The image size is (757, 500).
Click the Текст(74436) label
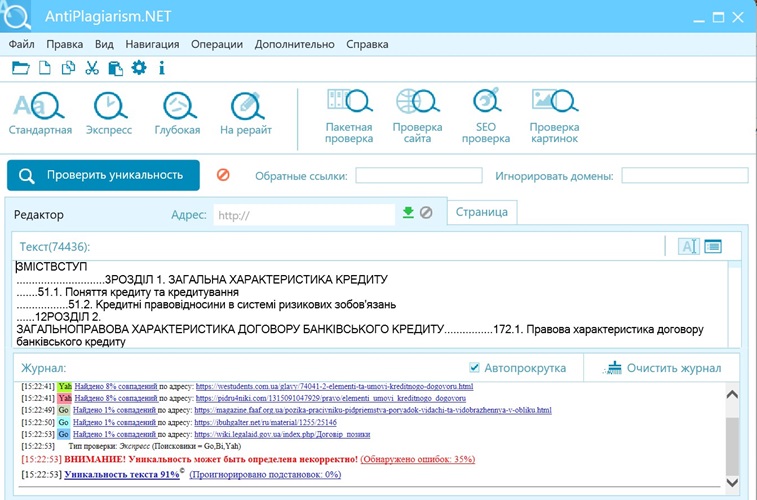(x=55, y=247)
